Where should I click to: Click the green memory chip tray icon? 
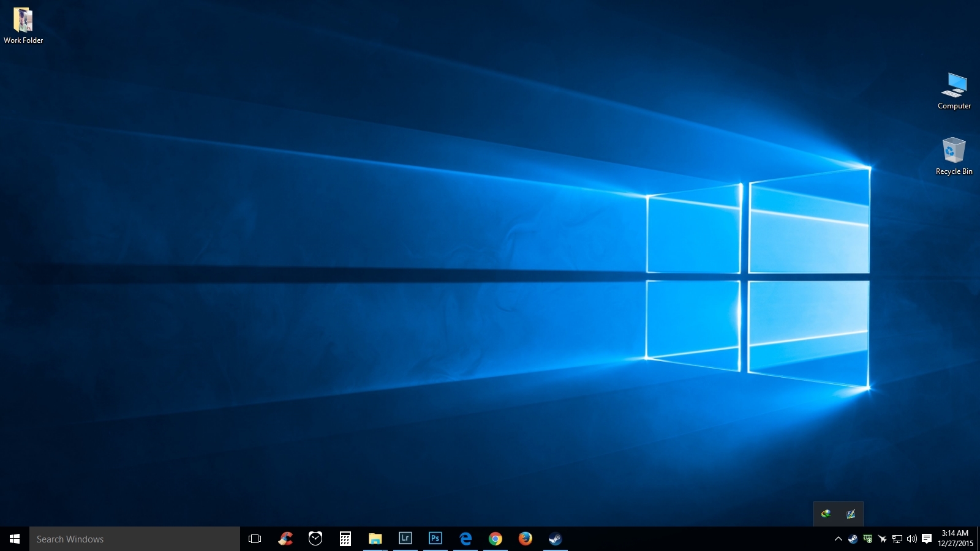[x=868, y=539]
